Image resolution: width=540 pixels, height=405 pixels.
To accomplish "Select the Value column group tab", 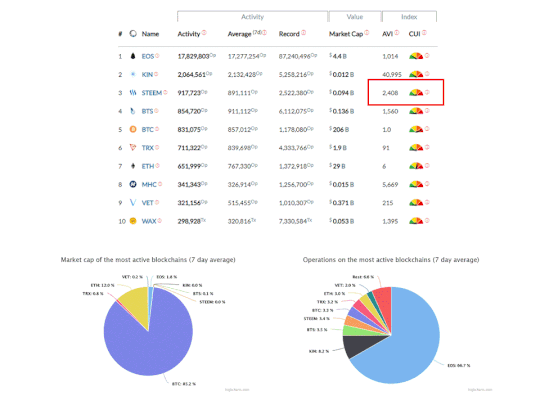I will point(355,17).
